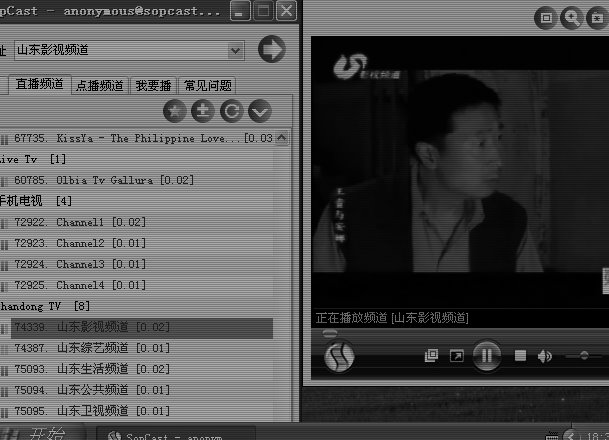The height and width of the screenshot is (440, 609).
Task: Click signal icon of 75093 row
Action: 4,370
